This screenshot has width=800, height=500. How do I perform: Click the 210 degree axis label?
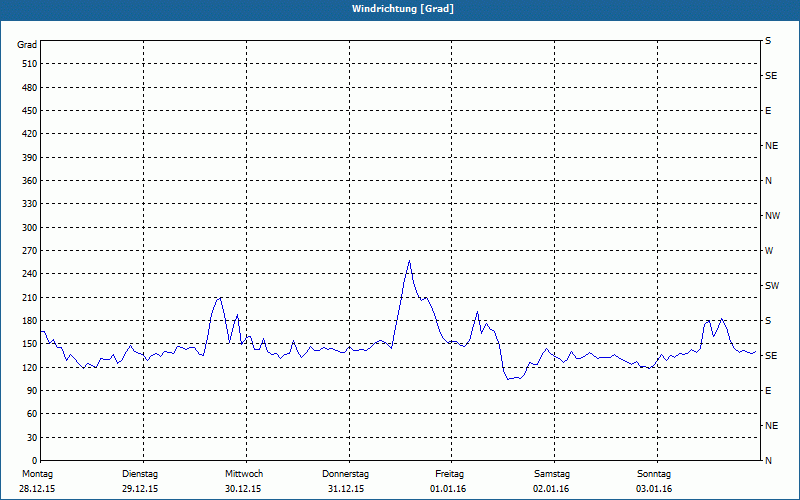point(30,297)
